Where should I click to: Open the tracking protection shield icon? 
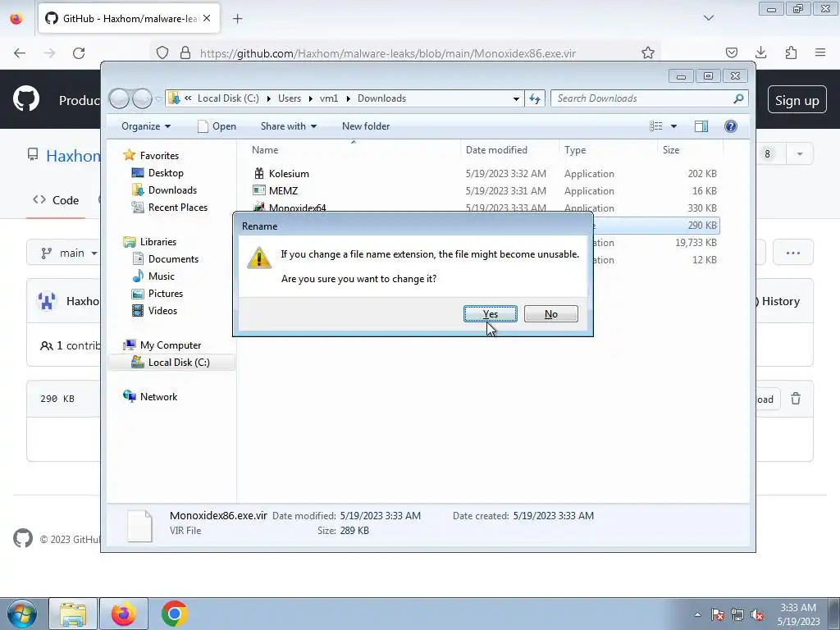[x=162, y=52]
